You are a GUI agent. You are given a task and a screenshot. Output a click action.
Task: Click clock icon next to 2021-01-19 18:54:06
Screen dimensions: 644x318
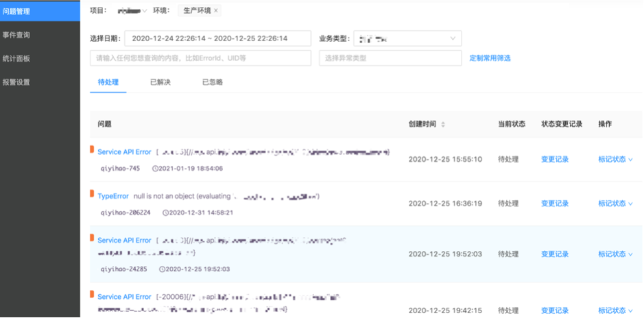tap(155, 169)
